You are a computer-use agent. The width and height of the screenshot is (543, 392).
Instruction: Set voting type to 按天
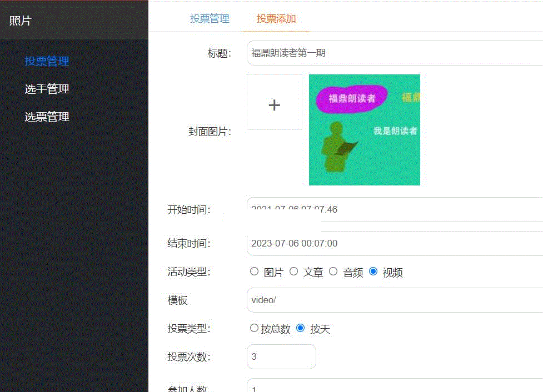(301, 328)
